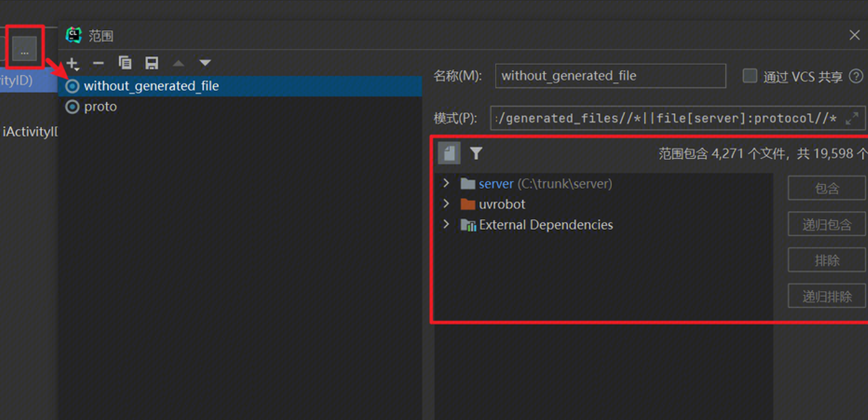868x420 pixels.
Task: Click the 名称 name input field
Action: point(610,76)
